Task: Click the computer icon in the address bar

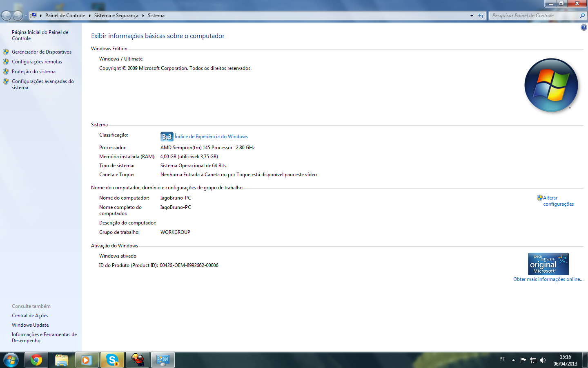Action: coord(34,16)
